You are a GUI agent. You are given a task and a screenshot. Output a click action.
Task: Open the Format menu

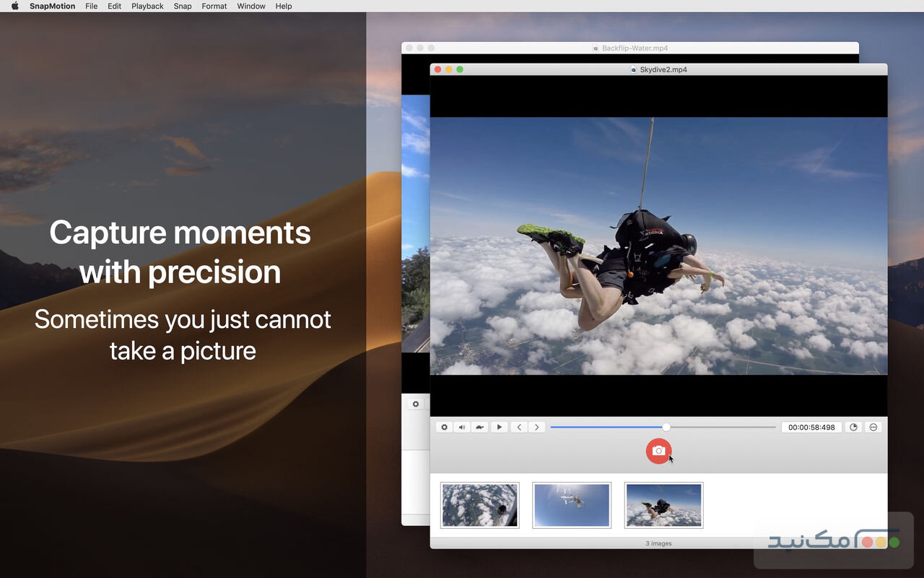pos(214,6)
